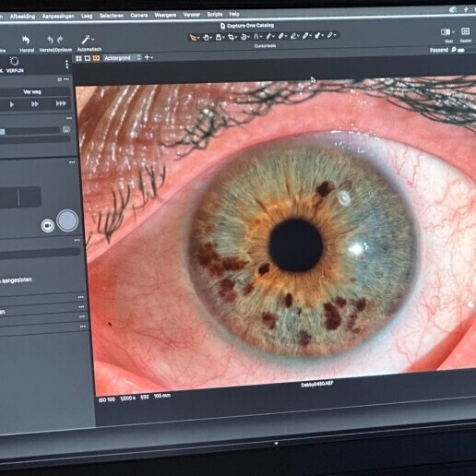The image size is (476, 476).
Task: Open options dots of the capture button panel
Action: click(x=72, y=162)
